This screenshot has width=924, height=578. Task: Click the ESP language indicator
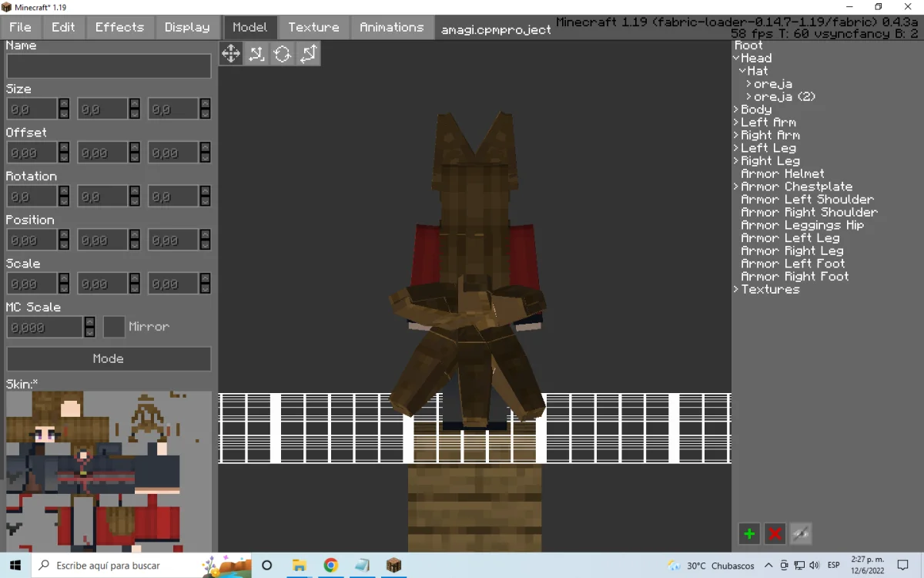834,566
